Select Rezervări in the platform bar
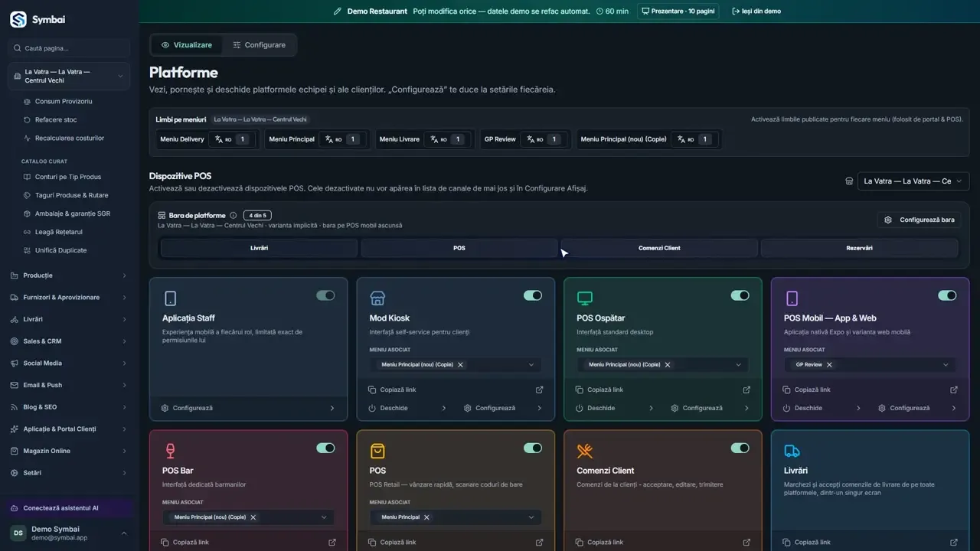This screenshot has height=551, width=980. [x=859, y=248]
